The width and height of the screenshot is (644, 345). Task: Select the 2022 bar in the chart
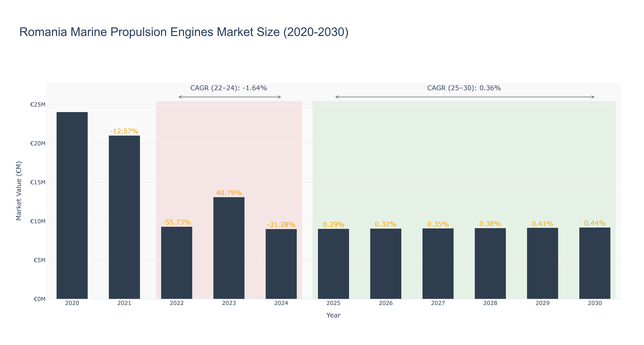point(177,263)
